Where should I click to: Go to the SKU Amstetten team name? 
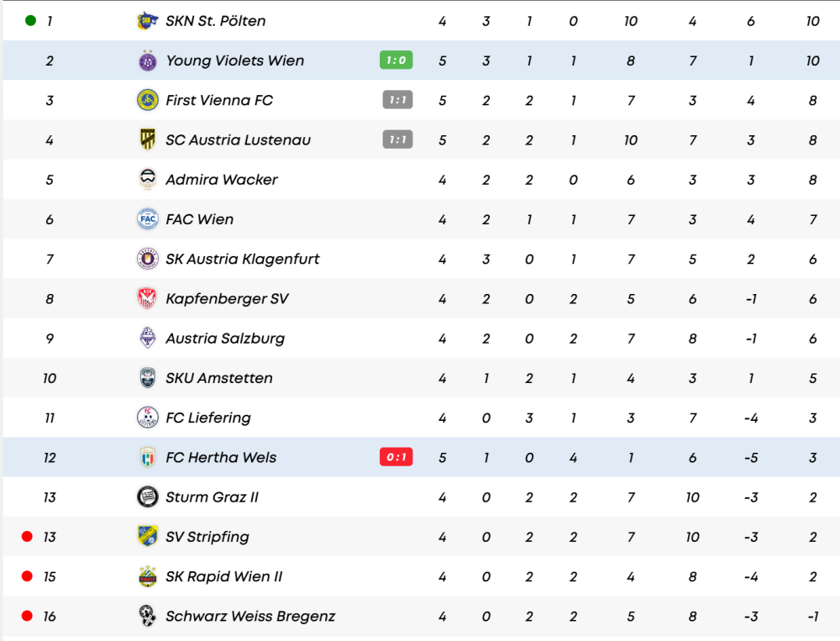(218, 378)
